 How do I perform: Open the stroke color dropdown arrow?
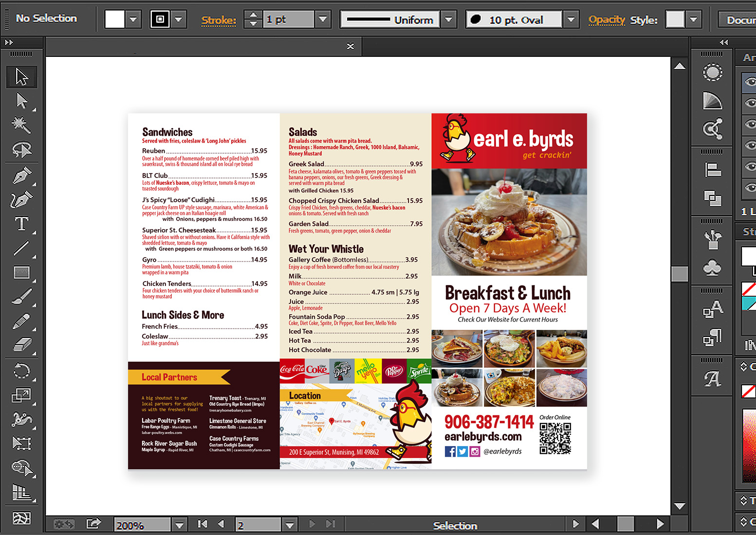[x=179, y=20]
